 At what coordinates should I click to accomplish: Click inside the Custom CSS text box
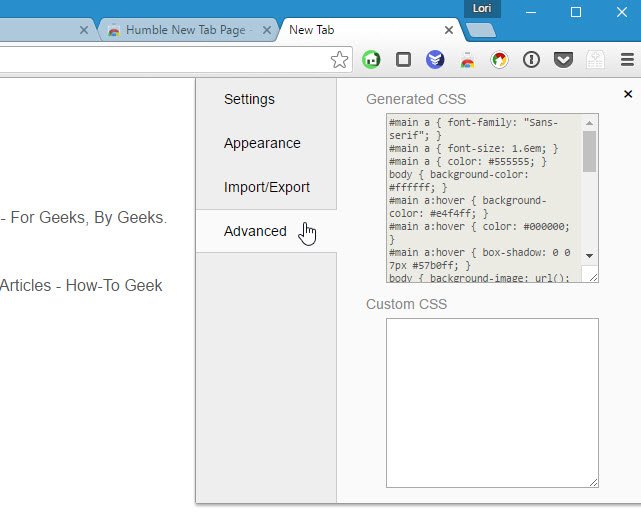coord(492,403)
